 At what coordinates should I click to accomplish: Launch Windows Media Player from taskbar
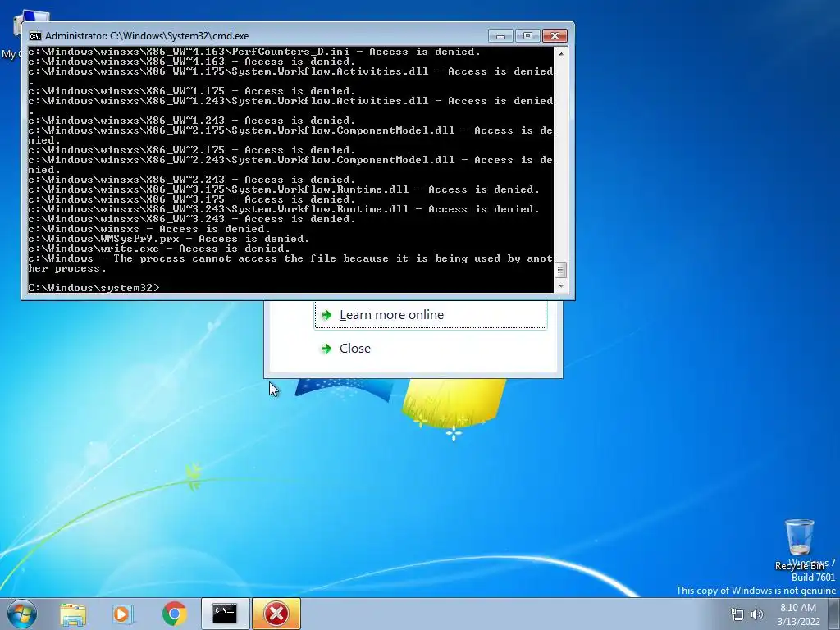click(x=123, y=614)
